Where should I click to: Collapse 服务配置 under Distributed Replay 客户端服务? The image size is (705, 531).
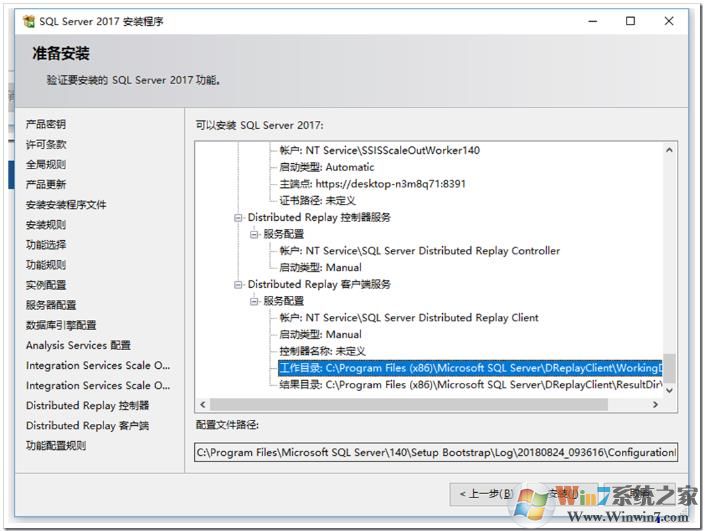coord(254,301)
